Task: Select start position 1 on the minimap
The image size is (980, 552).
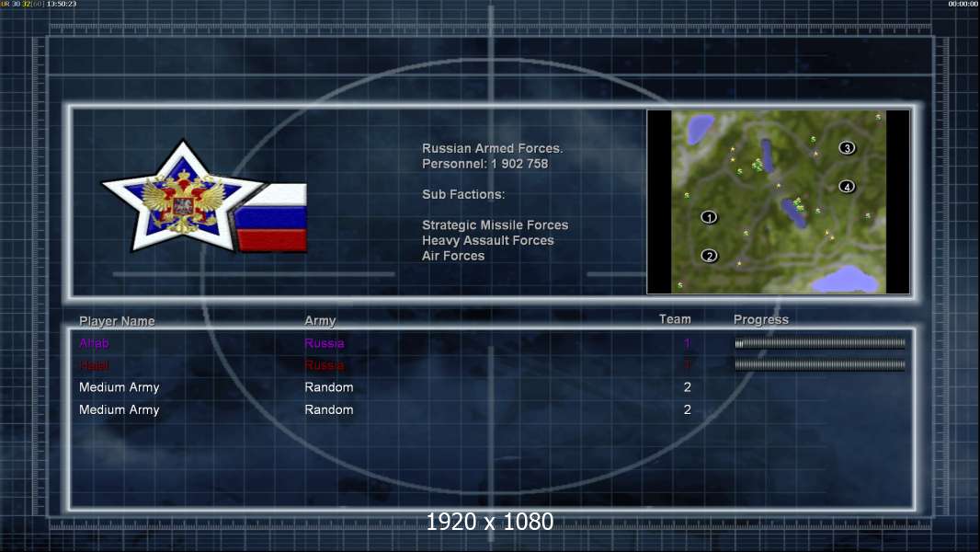Action: (709, 217)
